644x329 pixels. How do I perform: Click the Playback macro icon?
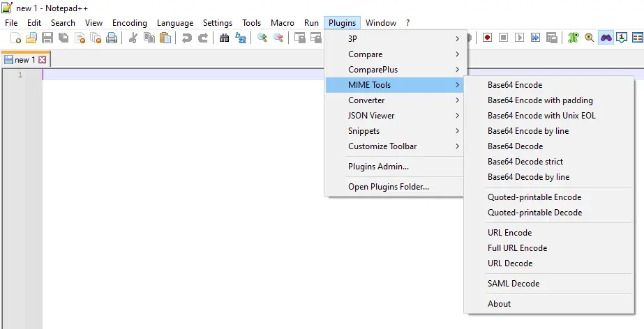coord(520,38)
